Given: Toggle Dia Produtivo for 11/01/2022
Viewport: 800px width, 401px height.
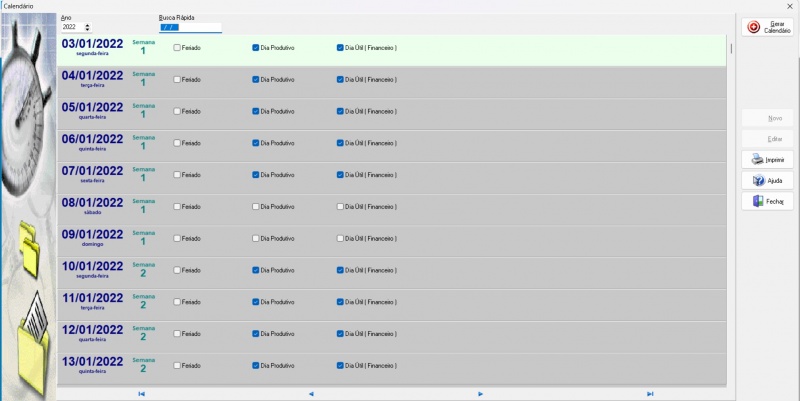Looking at the screenshot, I should coord(256,302).
